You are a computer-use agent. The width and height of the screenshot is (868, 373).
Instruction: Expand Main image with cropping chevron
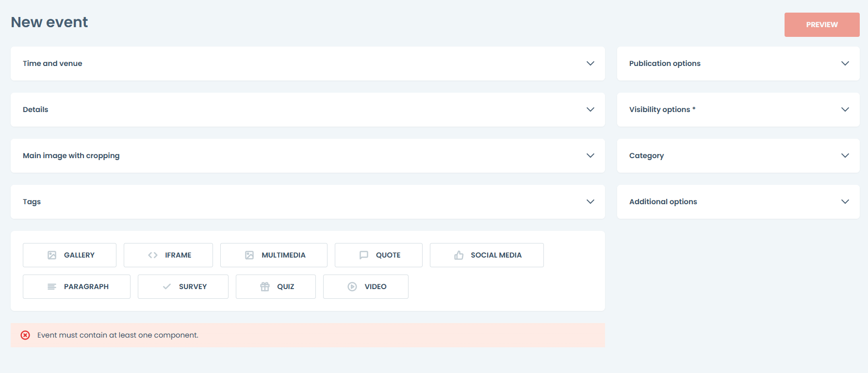click(590, 156)
